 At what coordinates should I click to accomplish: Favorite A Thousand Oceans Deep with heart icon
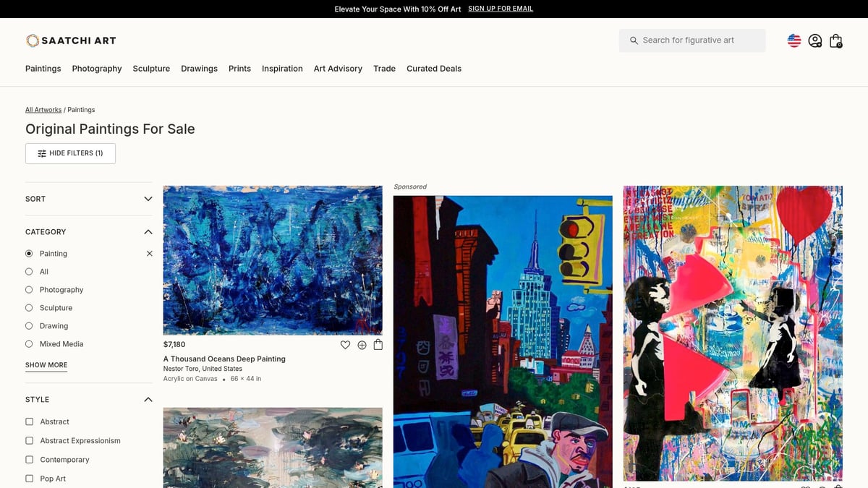[345, 345]
